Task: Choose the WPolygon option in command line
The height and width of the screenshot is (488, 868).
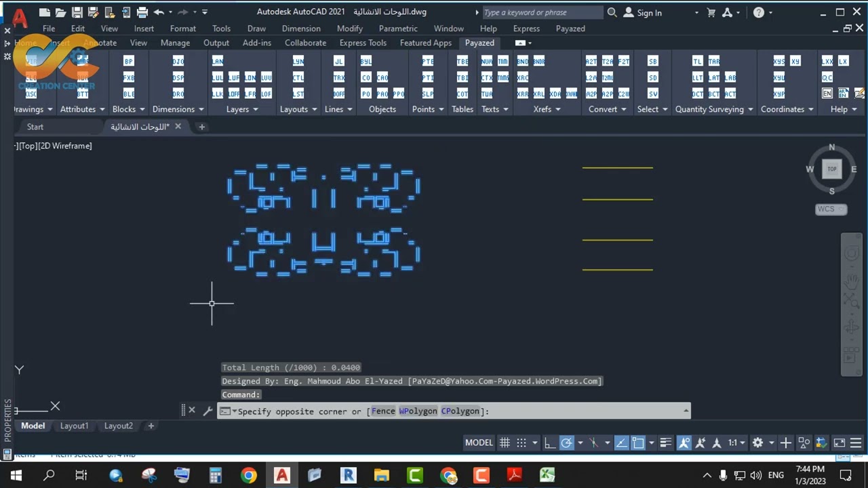Action: coord(418,411)
